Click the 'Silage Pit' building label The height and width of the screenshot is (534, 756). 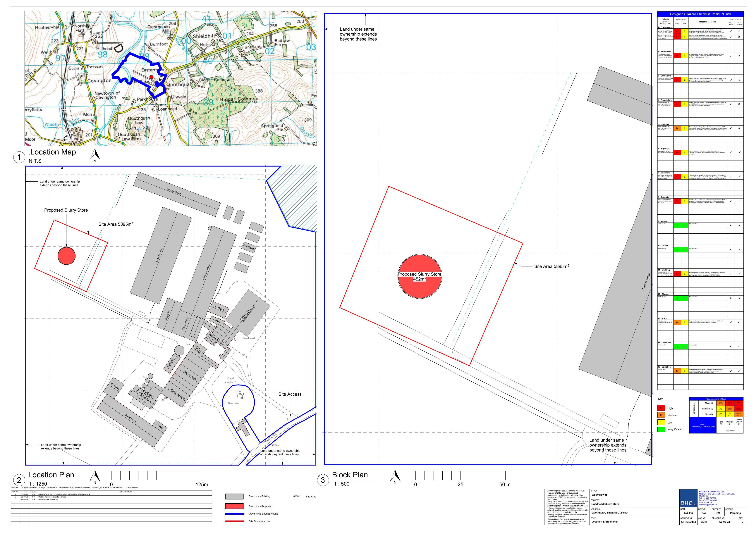coord(168,316)
